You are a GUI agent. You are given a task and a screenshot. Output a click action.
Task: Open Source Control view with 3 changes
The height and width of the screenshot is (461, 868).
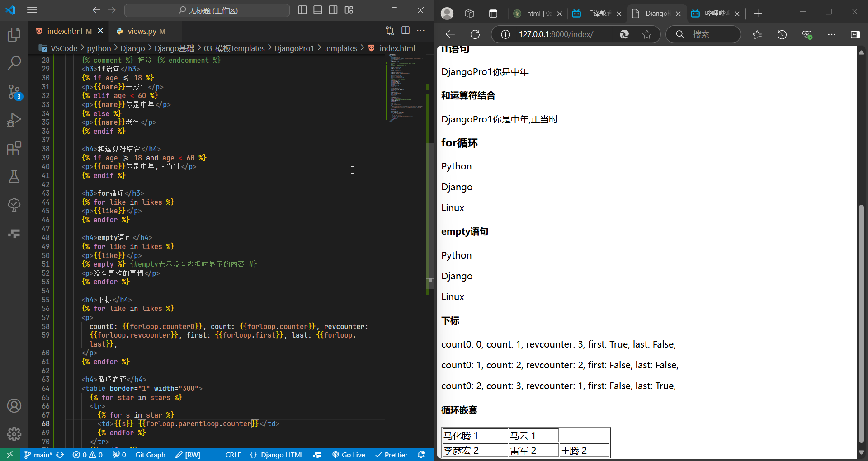click(14, 92)
